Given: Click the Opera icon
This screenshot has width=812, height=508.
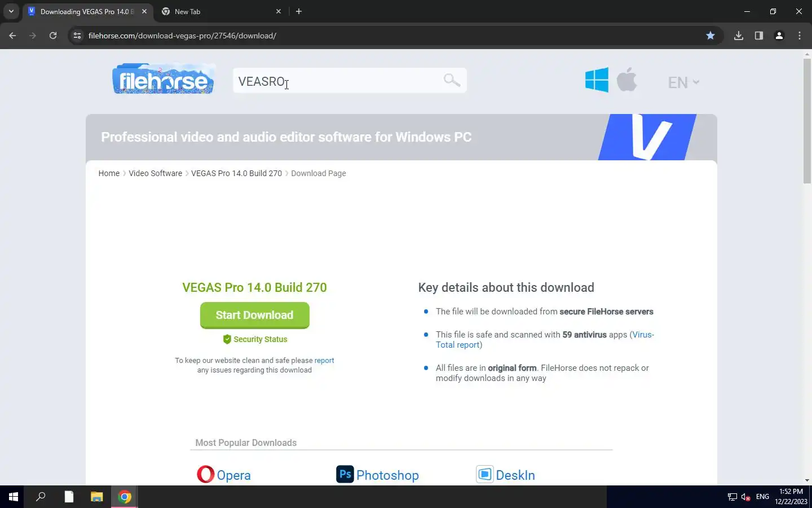Looking at the screenshot, I should (x=205, y=474).
